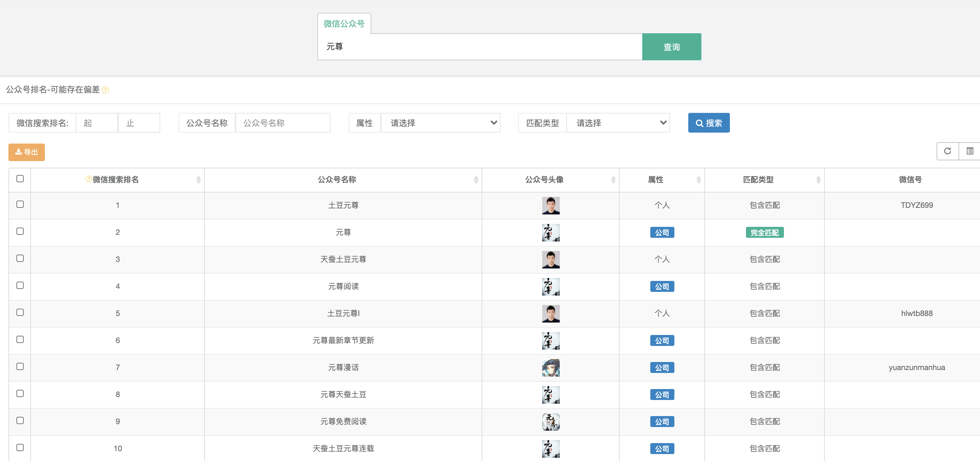Screen dimensions: 980x461
Task: Select checkbox for rank 7 元尊漫话
Action: tap(20, 367)
